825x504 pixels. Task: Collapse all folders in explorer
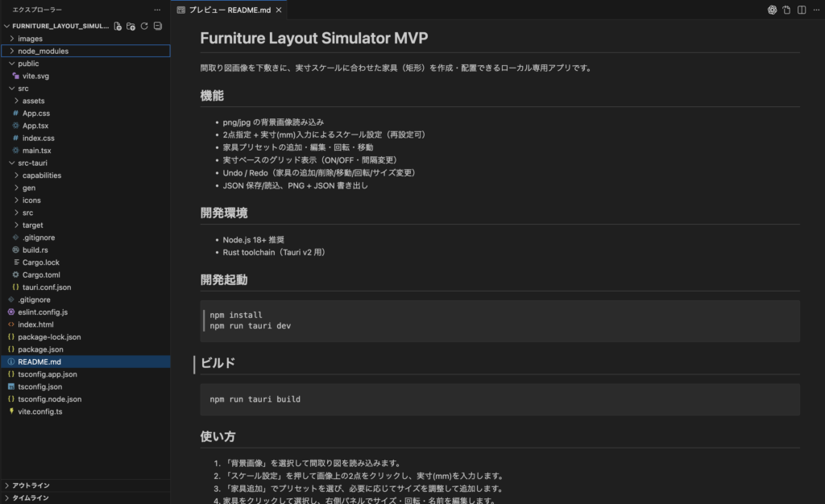[x=157, y=26]
